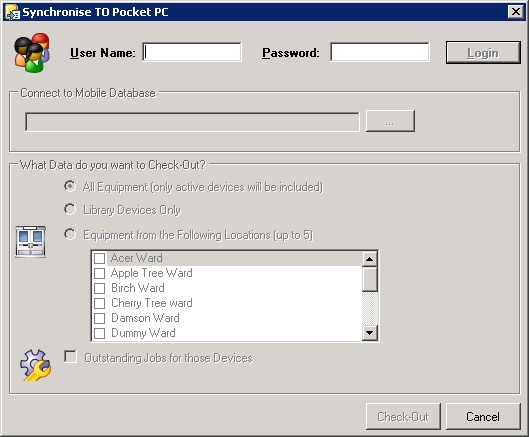Click the locations list scrollbar thumb

369,279
